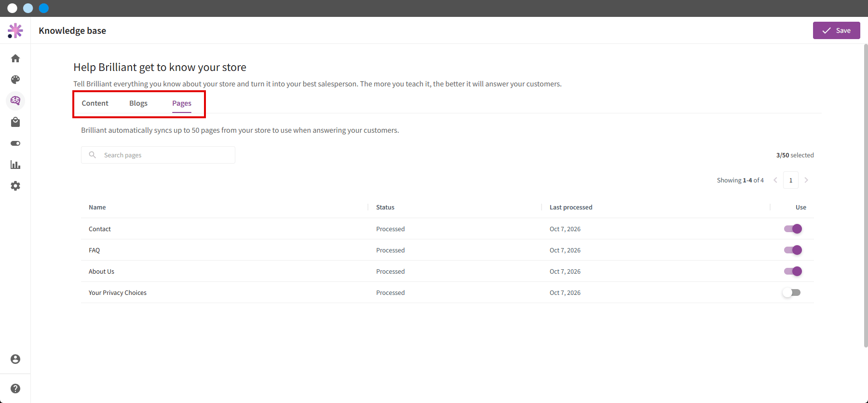Screen dimensions: 868x403
Task: Open the gear settings sidebar icon
Action: coord(15,186)
